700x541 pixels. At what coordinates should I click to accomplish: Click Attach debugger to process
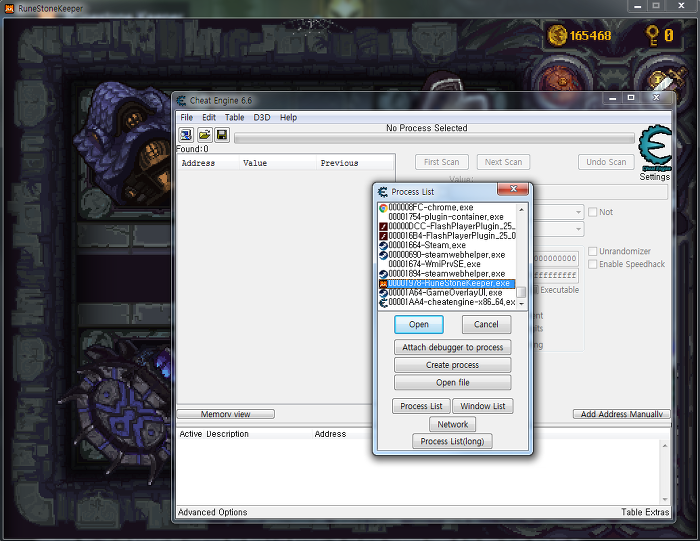coord(453,347)
